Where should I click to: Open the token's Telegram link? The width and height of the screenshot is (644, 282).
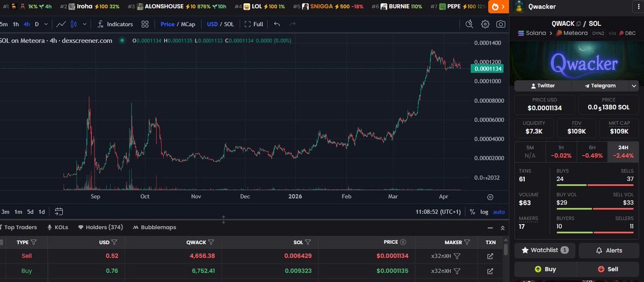point(600,85)
